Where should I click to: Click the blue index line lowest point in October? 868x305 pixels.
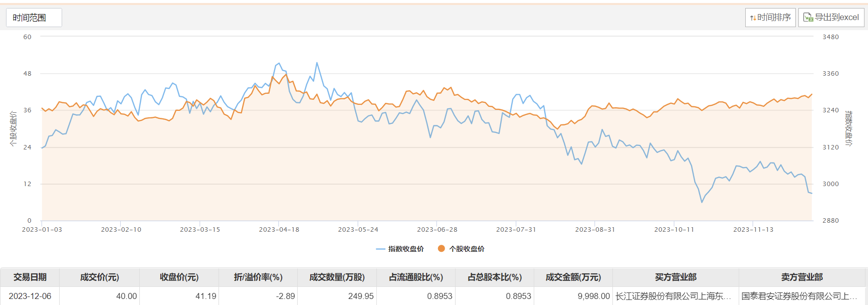point(702,203)
